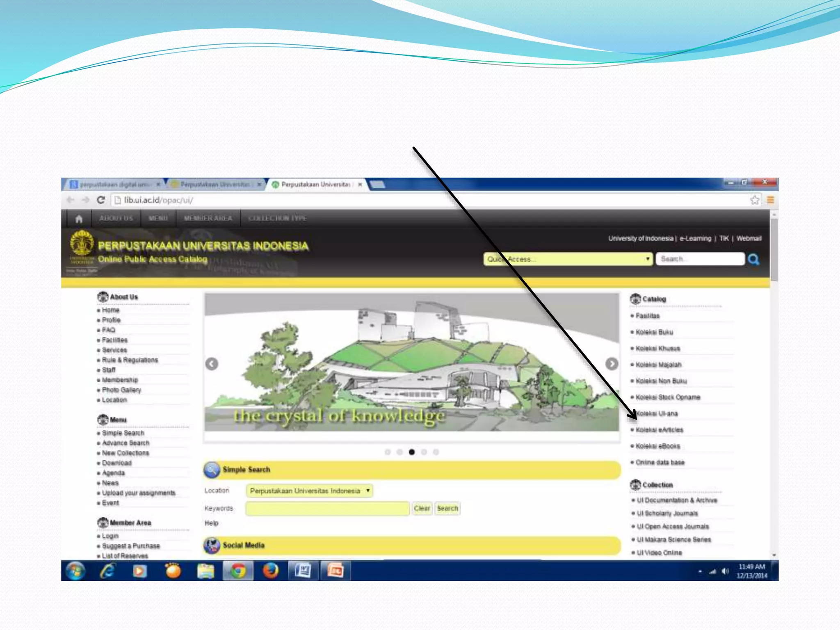Open Firefox from the Windows taskbar
The image size is (840, 630).
270,571
